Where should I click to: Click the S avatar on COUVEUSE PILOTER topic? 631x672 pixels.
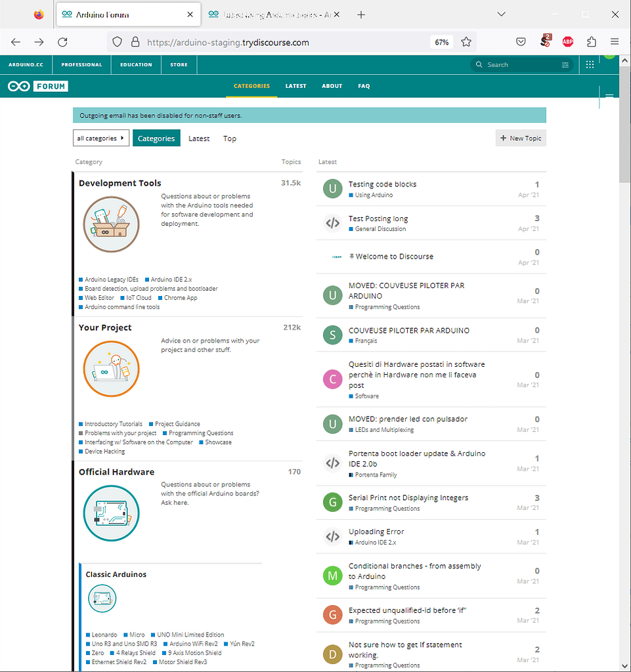point(333,335)
